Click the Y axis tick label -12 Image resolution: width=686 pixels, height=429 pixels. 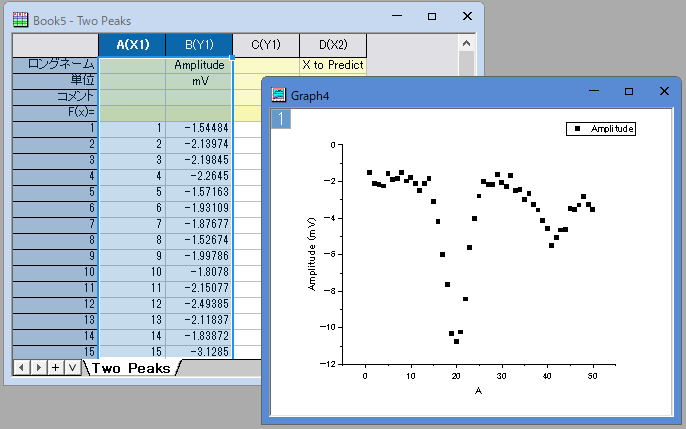click(328, 364)
